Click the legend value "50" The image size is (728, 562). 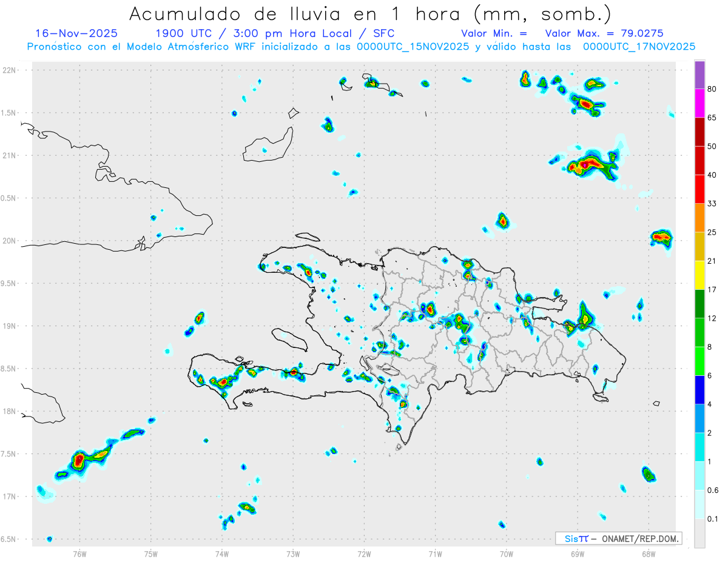point(712,146)
